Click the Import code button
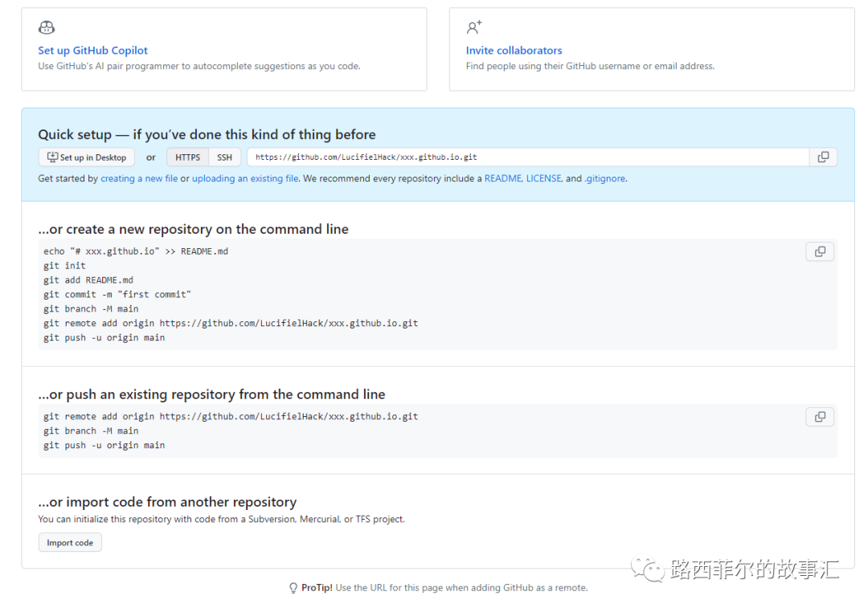The image size is (868, 608). 70,543
